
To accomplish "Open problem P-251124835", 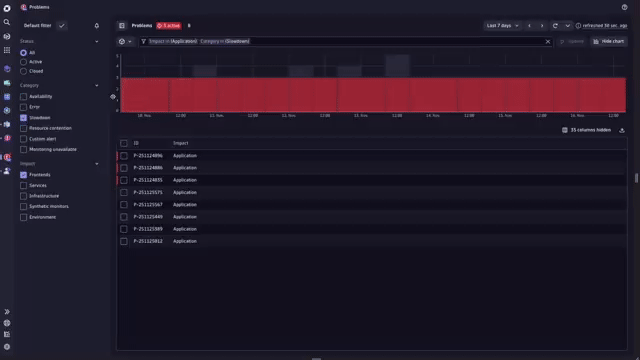I will click(x=148, y=180).
